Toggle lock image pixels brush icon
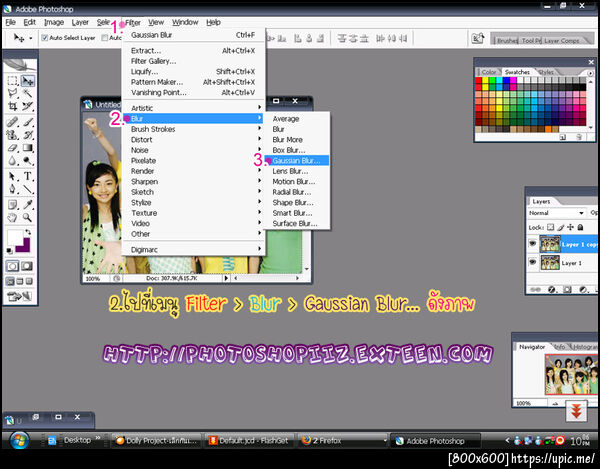 click(x=561, y=227)
